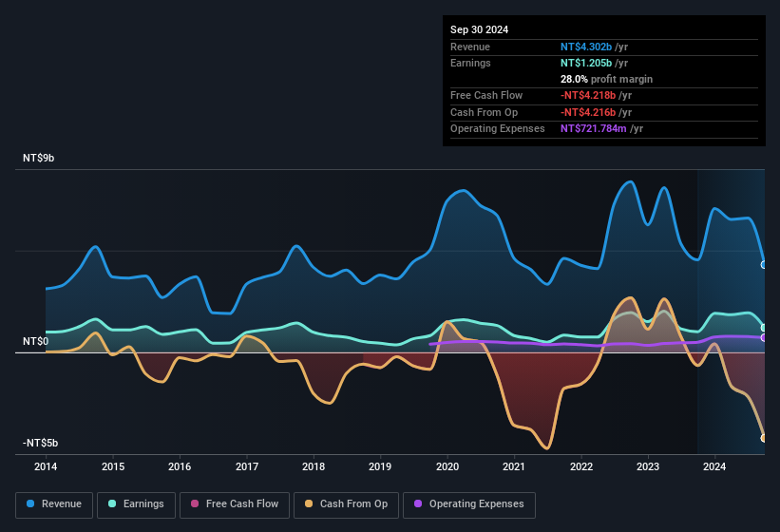
Task: Click the Cash From Op orange endpoint marker
Action: click(764, 438)
